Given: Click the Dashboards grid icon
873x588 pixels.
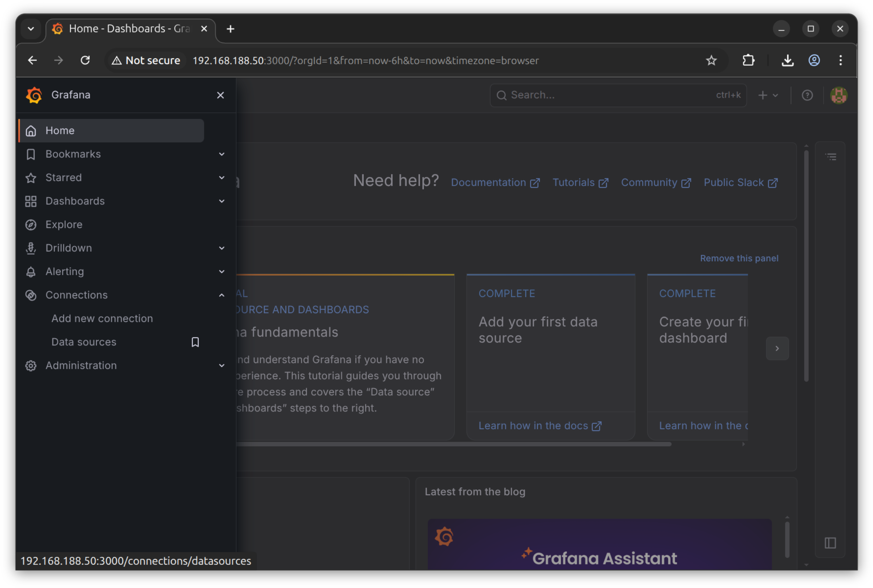Looking at the screenshot, I should 31,202.
